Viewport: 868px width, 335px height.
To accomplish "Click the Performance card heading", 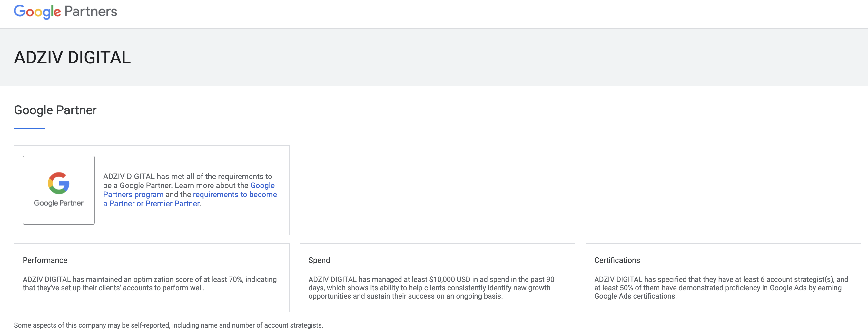I will (45, 260).
